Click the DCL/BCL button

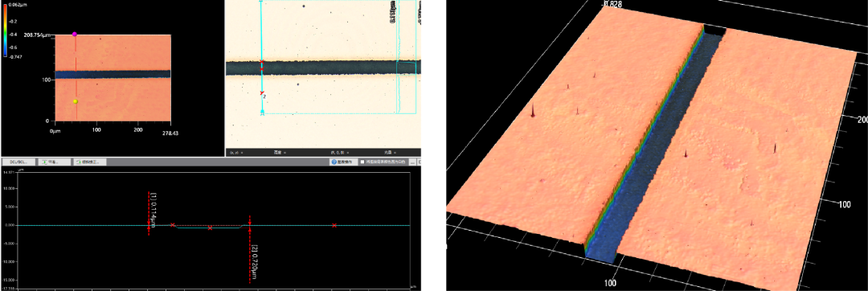click(18, 162)
